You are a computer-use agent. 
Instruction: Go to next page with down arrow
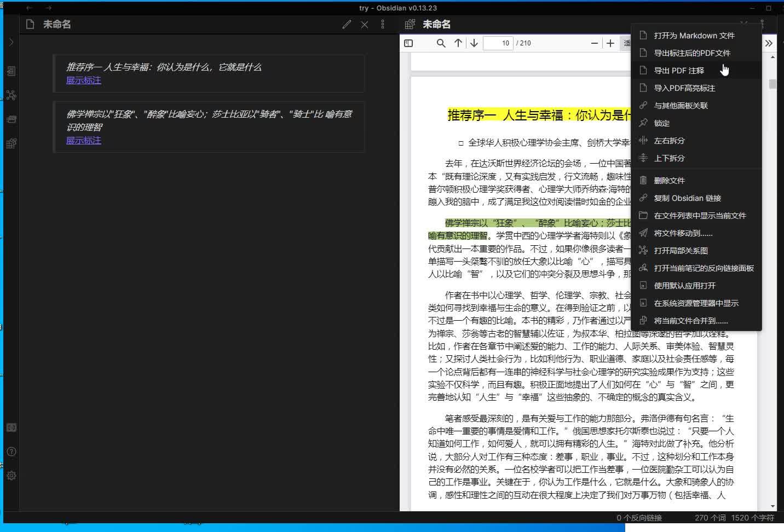pos(474,43)
